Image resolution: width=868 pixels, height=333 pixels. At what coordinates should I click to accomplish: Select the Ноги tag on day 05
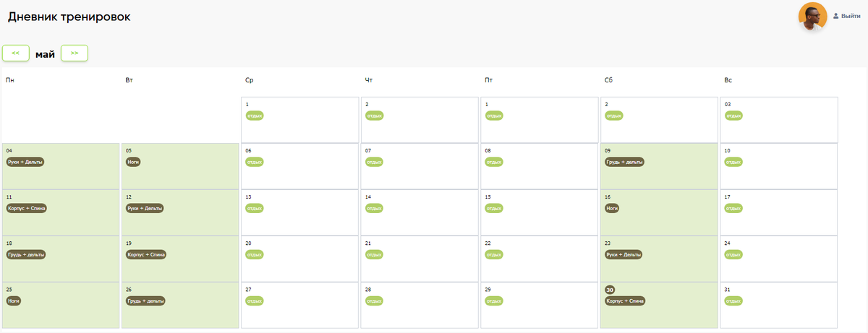(x=133, y=162)
